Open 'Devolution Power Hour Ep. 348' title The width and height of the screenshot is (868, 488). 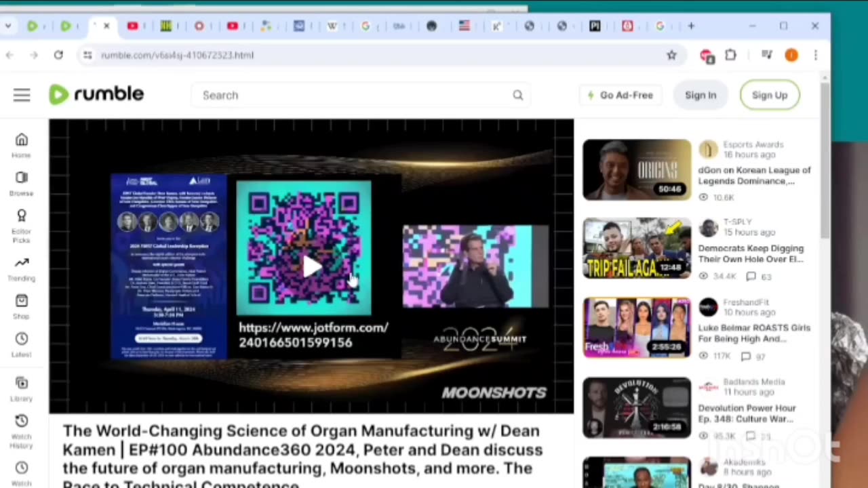[x=747, y=413]
